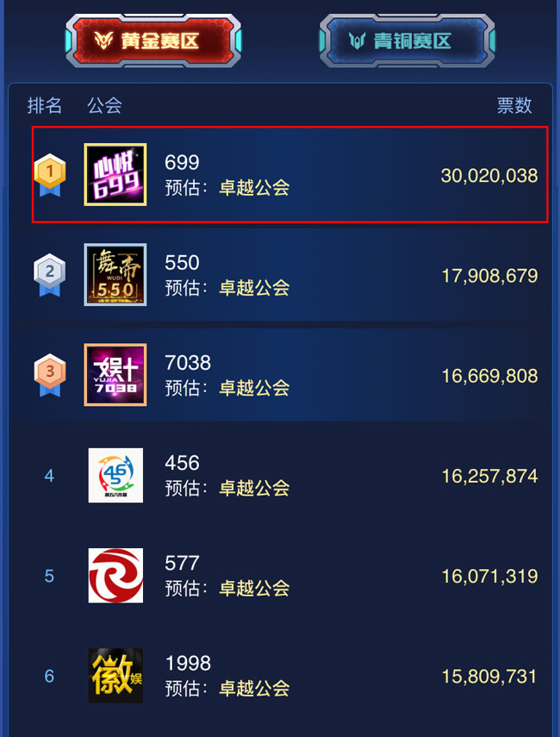The height and width of the screenshot is (737, 560).
Task: Open guild 7038 娱加 logo
Action: [115, 375]
